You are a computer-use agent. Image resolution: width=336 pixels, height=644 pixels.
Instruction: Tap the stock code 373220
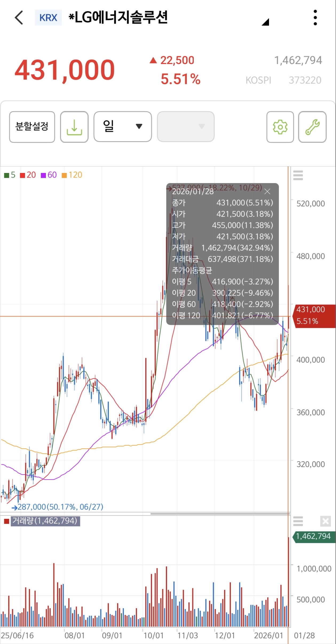[305, 80]
